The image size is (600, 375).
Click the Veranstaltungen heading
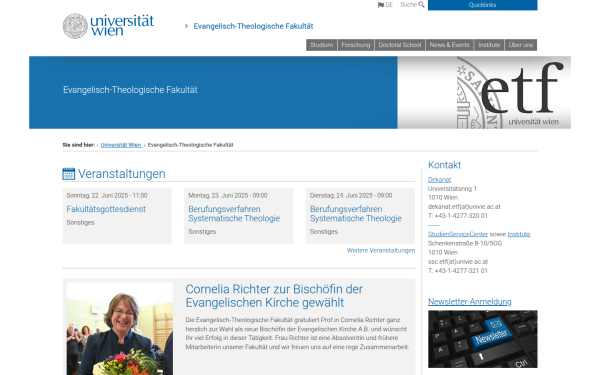[122, 174]
